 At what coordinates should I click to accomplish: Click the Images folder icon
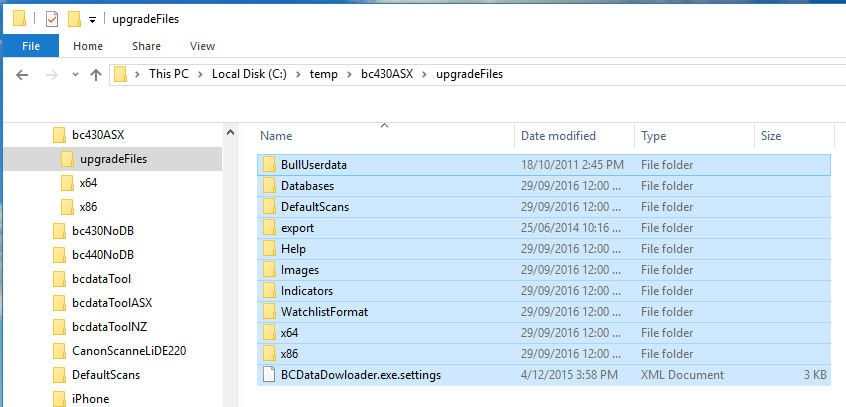(269, 270)
